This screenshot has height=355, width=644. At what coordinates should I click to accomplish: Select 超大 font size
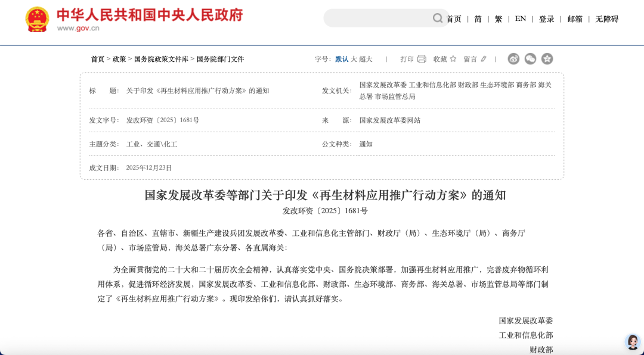click(366, 59)
